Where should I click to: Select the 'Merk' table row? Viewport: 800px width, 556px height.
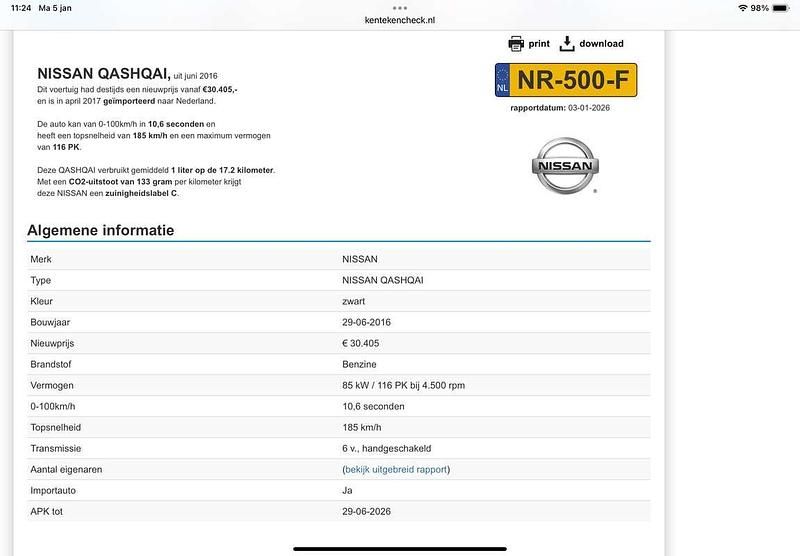tap(338, 258)
